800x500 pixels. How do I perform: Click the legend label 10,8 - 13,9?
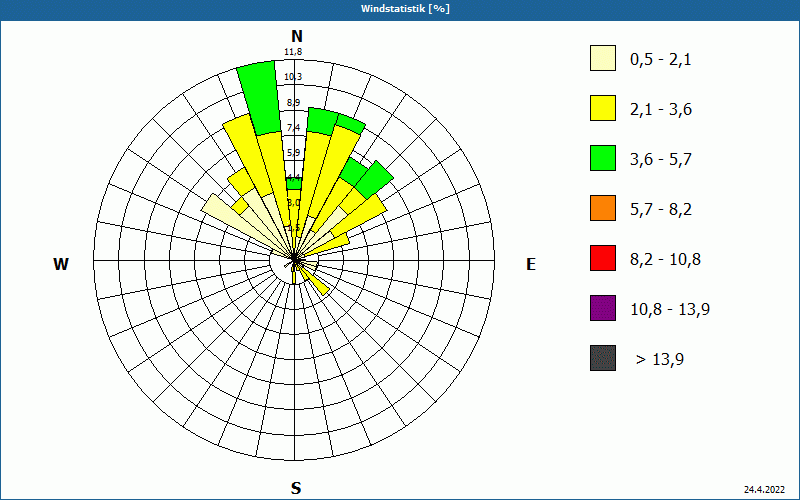pos(670,310)
